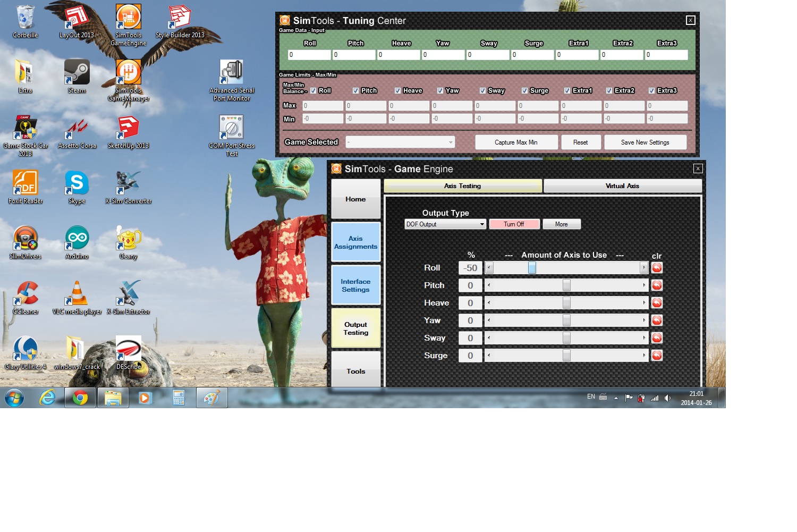797x532 pixels.
Task: Open the Skype desktop icon
Action: 77,188
